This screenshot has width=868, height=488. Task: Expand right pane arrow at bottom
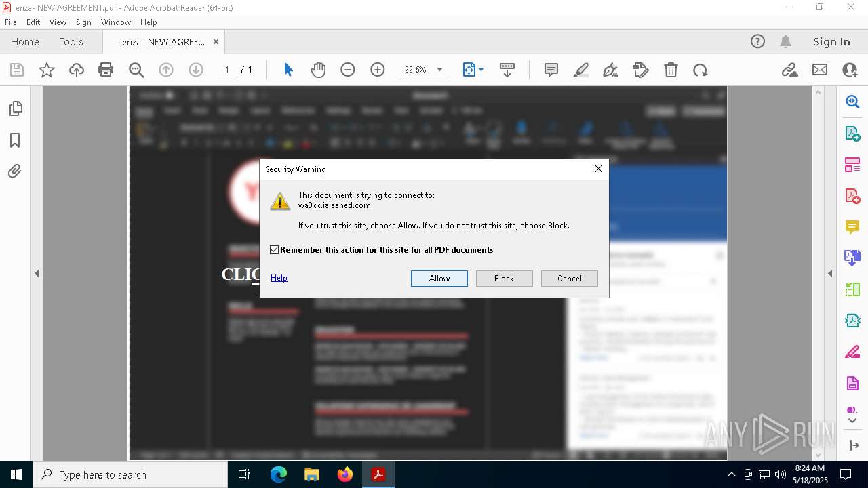854,445
